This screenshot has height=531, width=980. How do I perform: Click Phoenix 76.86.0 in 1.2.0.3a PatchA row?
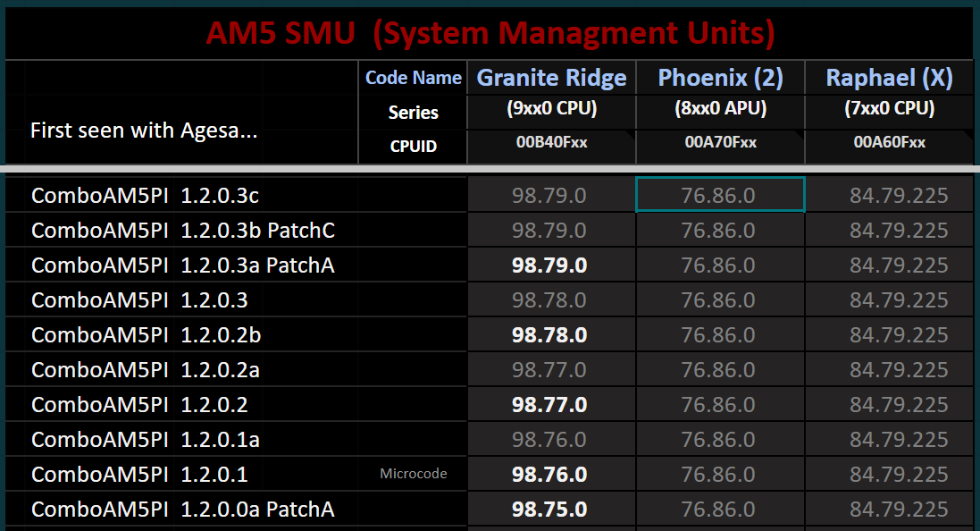(721, 265)
